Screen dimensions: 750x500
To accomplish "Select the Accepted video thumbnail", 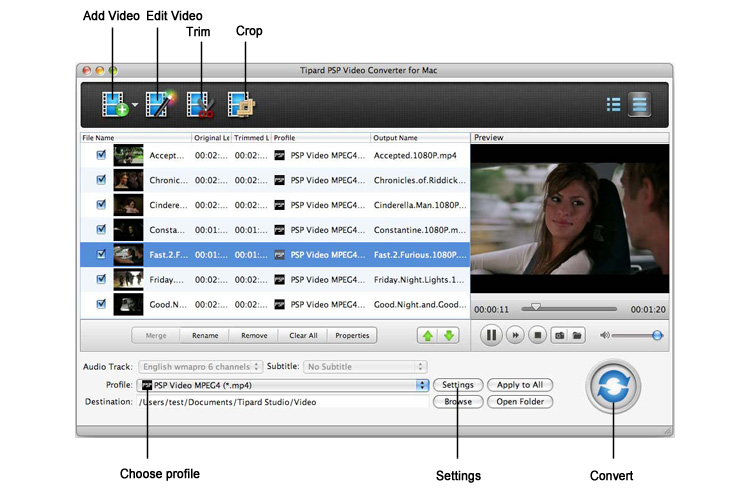I will [x=128, y=155].
